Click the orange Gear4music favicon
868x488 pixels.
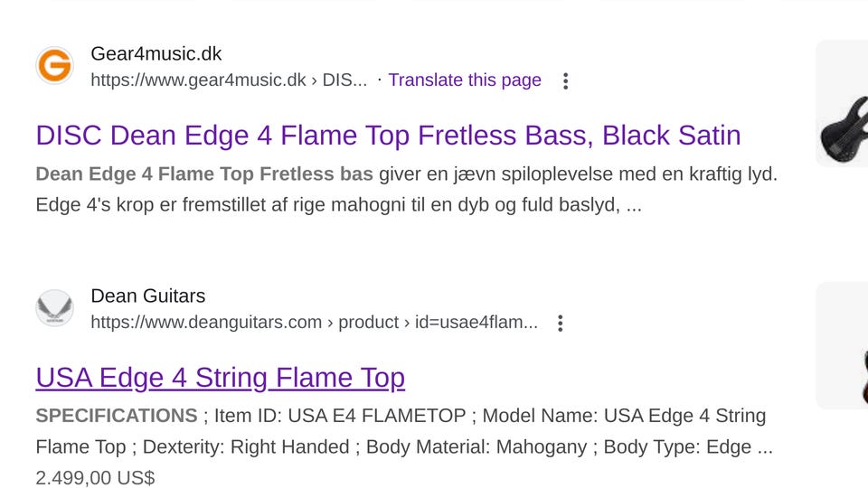(x=54, y=66)
